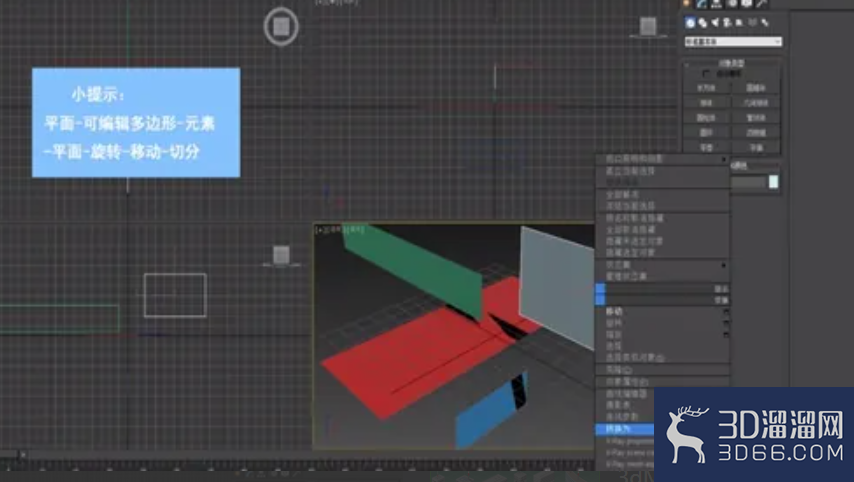The height and width of the screenshot is (482, 854).
Task: Select the Helpers category icon
Action: [x=739, y=22]
